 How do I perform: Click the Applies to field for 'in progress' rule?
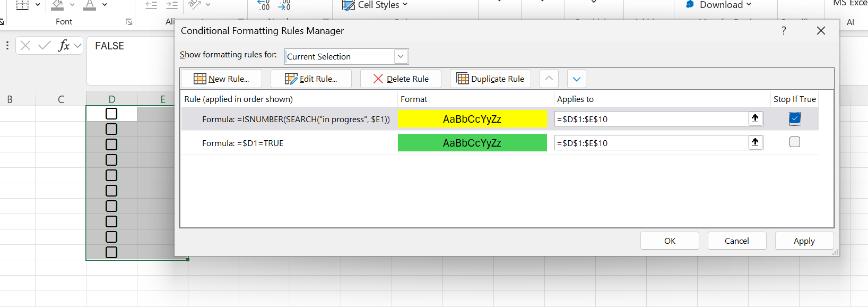[x=652, y=119]
